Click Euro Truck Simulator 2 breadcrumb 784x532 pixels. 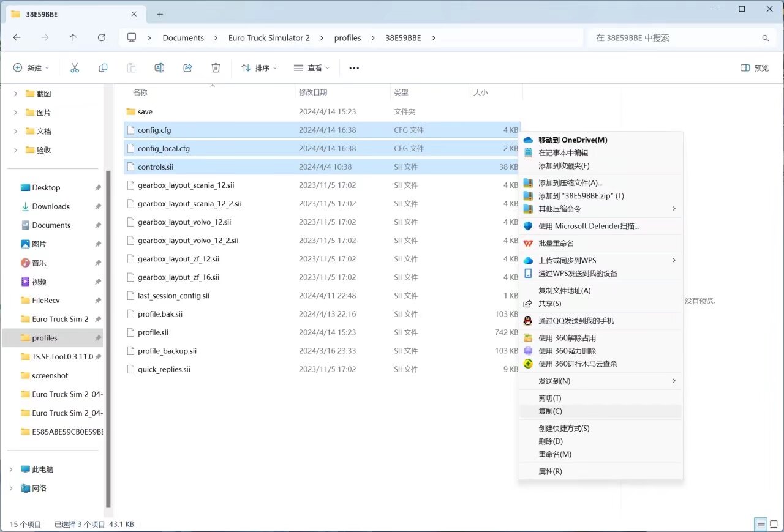[269, 38]
